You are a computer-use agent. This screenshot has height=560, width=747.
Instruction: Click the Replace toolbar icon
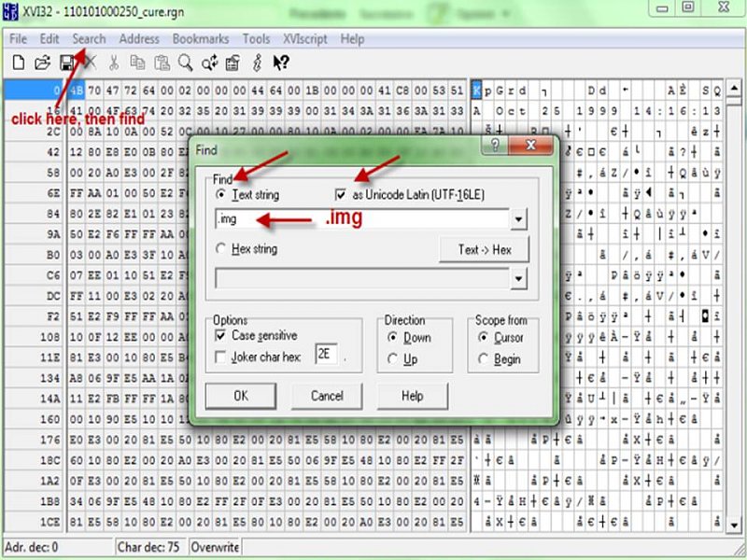pos(233,63)
